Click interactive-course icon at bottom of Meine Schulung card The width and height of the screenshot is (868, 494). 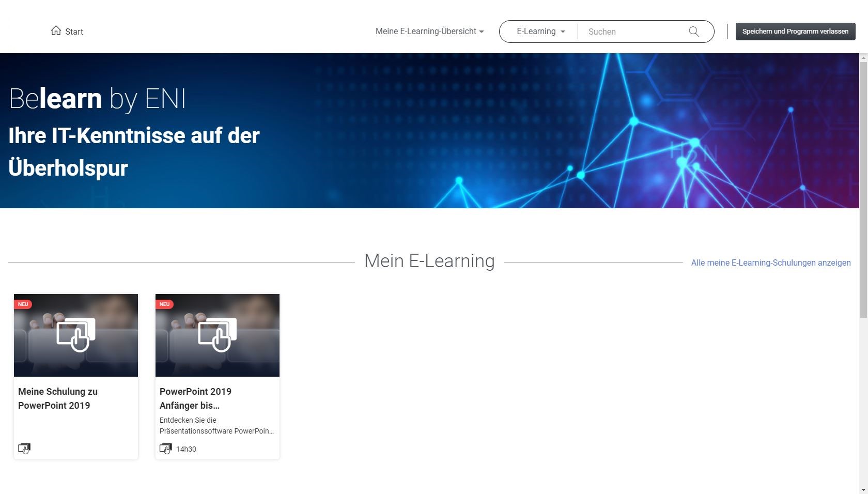click(x=24, y=449)
